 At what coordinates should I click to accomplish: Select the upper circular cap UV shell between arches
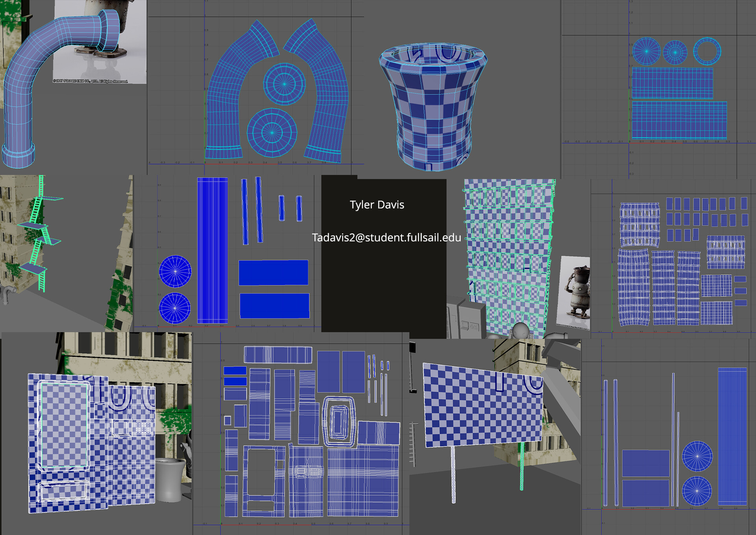[x=284, y=84]
